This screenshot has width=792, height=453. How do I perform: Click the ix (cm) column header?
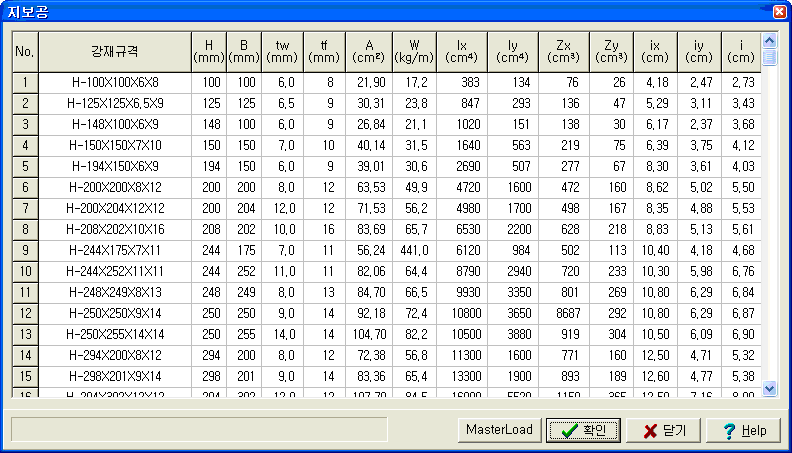[655, 52]
